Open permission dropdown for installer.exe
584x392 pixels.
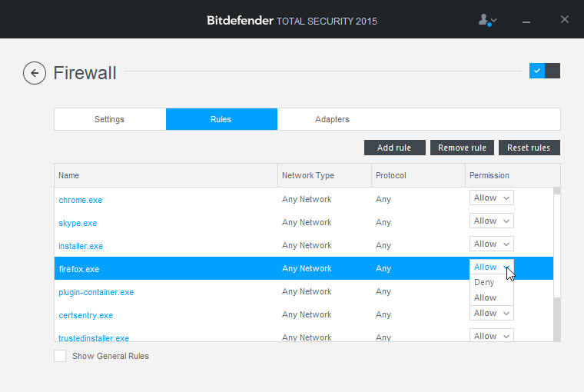point(491,244)
